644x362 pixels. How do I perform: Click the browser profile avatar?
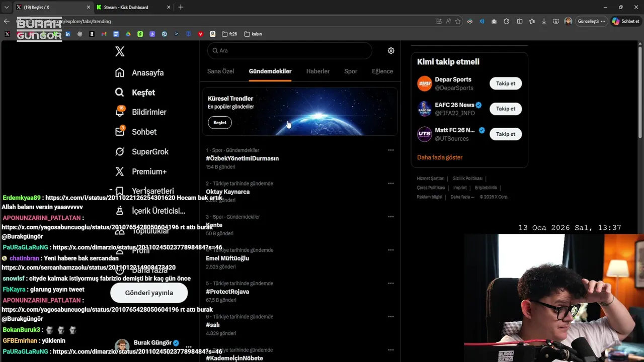[568, 21]
